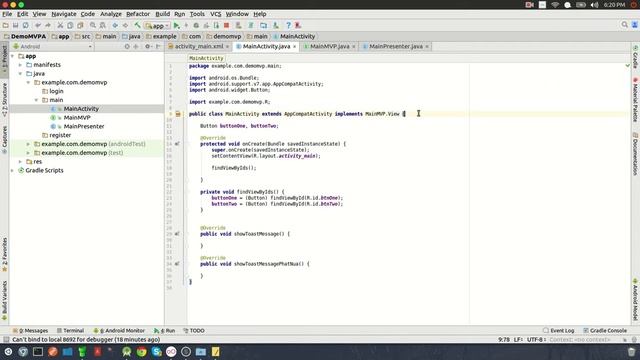This screenshot has height=360, width=640.
Task: Click the Help question mark icon
Action: click(288, 25)
